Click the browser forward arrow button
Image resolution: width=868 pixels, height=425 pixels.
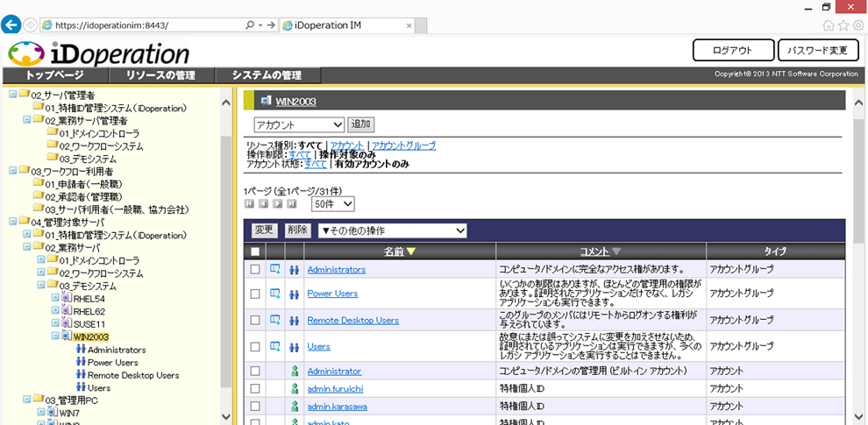pos(31,25)
